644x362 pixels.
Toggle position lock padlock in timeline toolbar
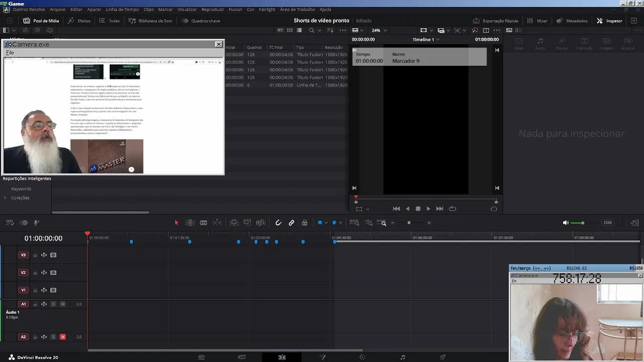click(304, 223)
